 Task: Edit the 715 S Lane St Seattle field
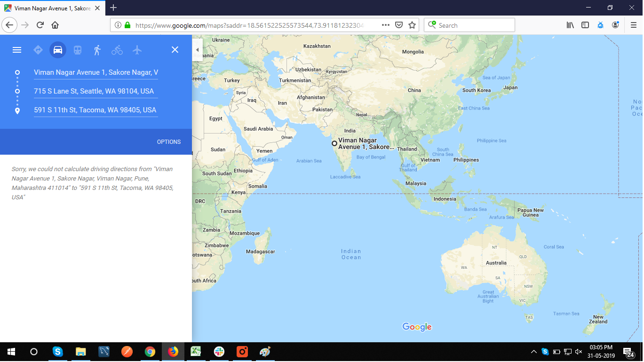click(x=96, y=91)
